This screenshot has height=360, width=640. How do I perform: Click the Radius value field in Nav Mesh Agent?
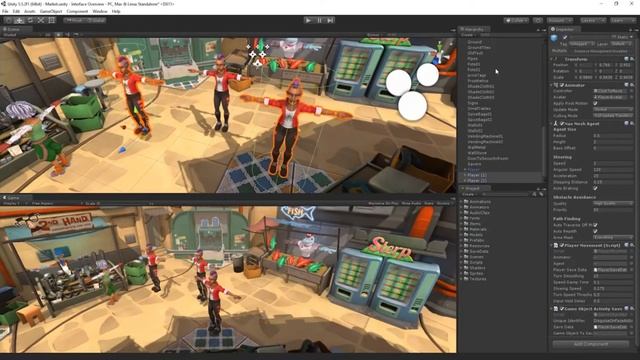(613, 136)
